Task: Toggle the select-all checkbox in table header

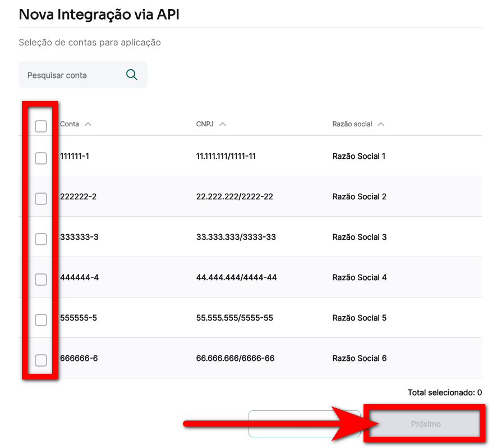Action: [41, 126]
